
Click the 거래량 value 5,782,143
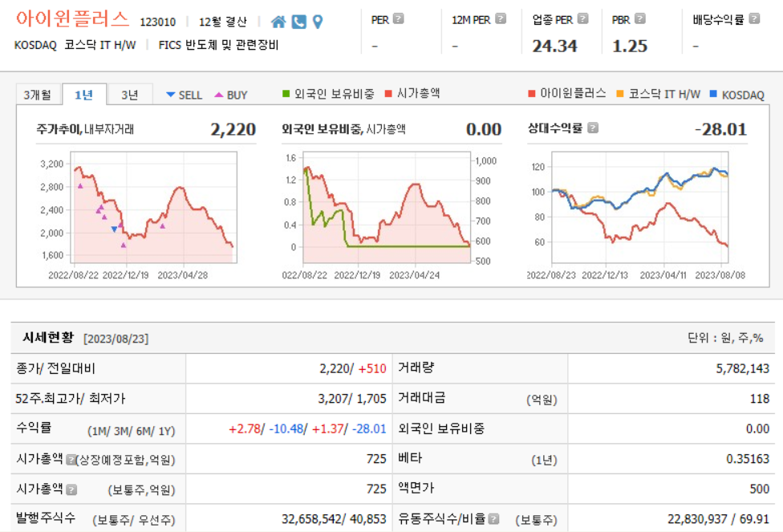pos(743,368)
